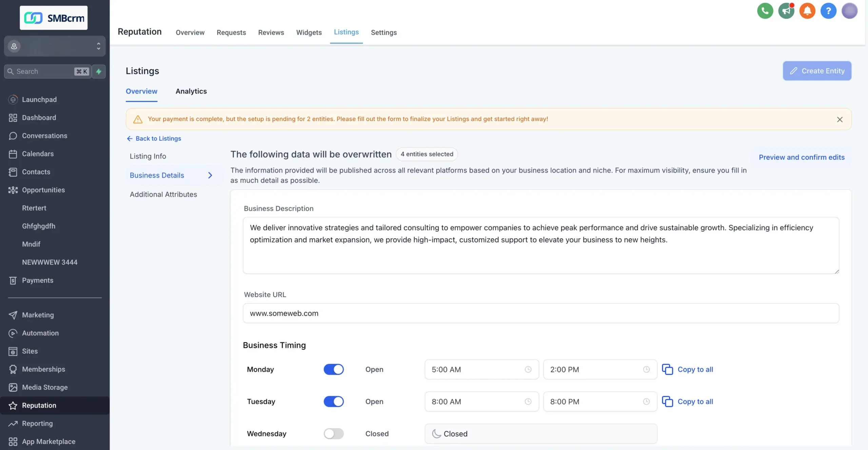
Task: Open the Additional Attributes section
Action: pyautogui.click(x=163, y=195)
